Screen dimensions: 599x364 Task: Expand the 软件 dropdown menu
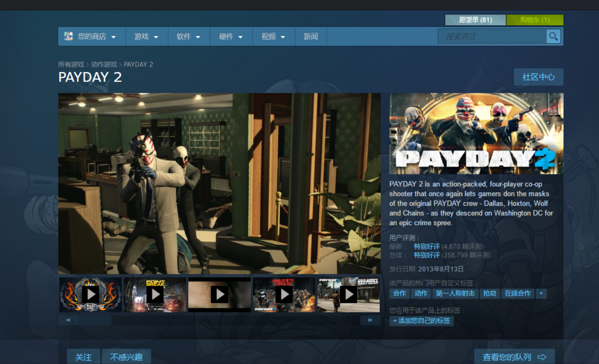point(189,37)
